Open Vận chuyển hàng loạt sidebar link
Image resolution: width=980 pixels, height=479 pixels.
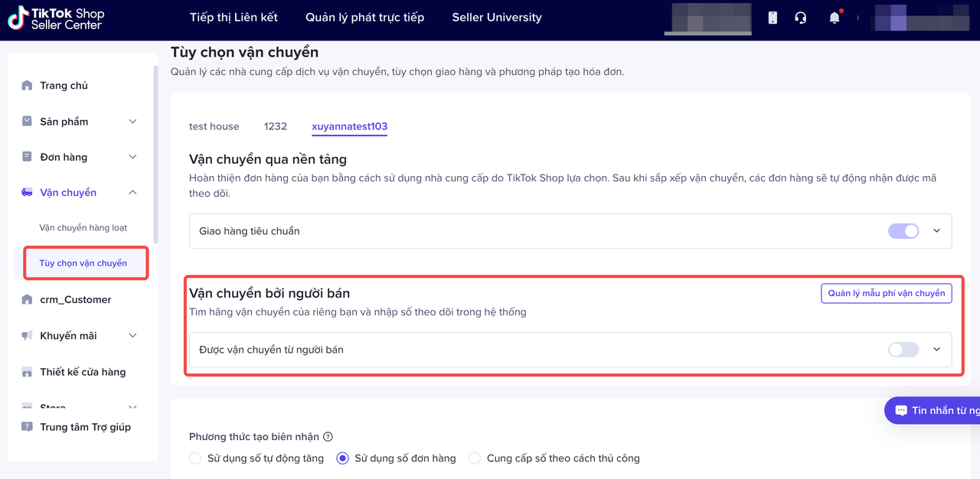(83, 228)
